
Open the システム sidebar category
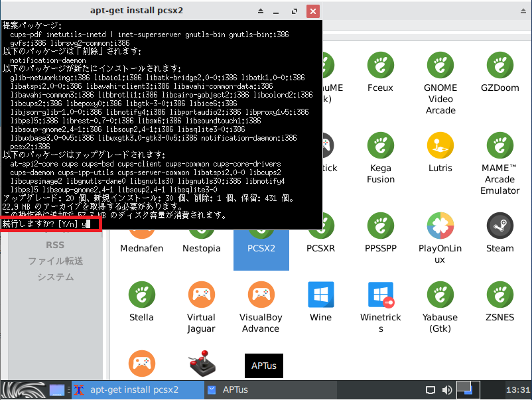[55, 277]
